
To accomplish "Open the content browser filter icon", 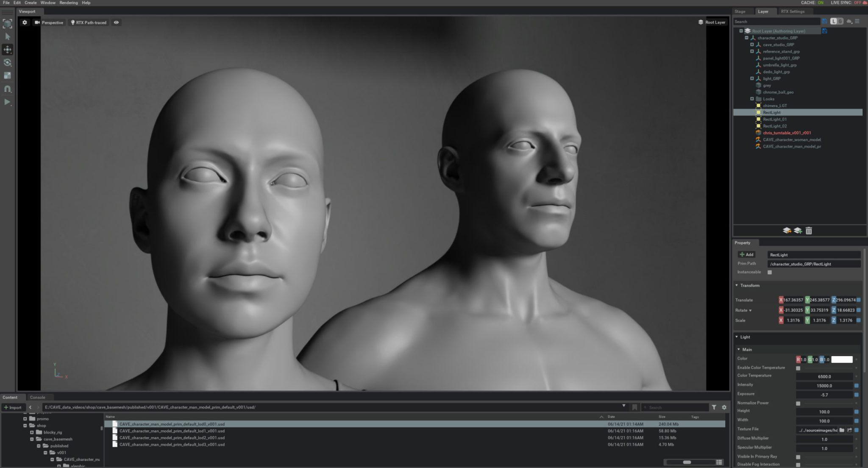I will coord(714,407).
